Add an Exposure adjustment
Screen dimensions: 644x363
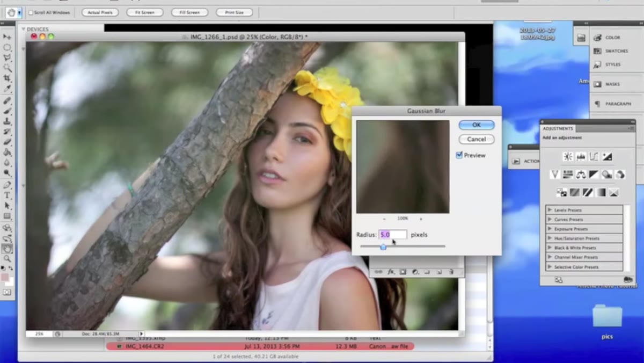607,157
